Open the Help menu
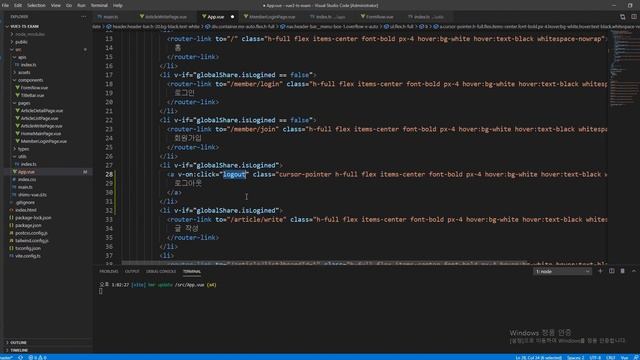Screen dimensions: 640x360 click(x=118, y=5)
